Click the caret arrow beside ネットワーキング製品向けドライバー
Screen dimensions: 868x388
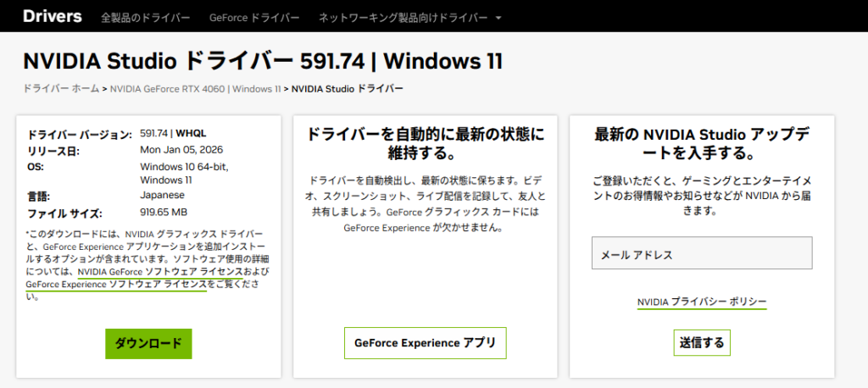[498, 18]
